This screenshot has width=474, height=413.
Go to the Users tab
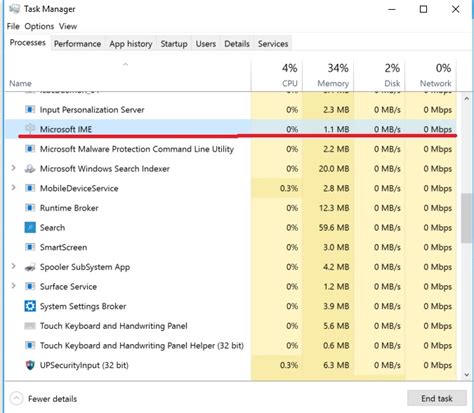(206, 44)
